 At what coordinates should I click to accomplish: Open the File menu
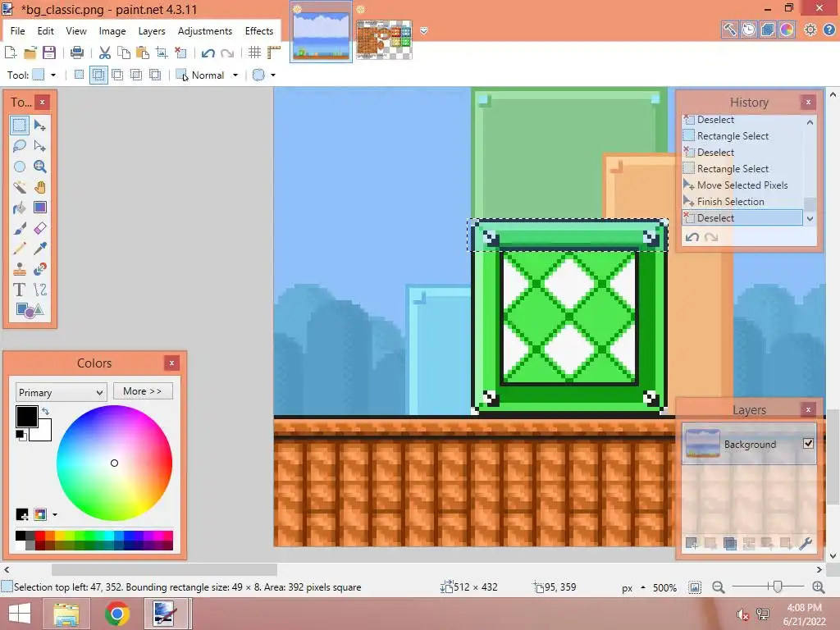tap(18, 31)
